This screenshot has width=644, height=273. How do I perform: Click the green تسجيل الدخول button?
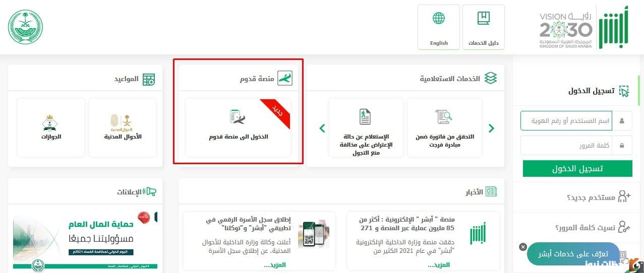coord(577,169)
